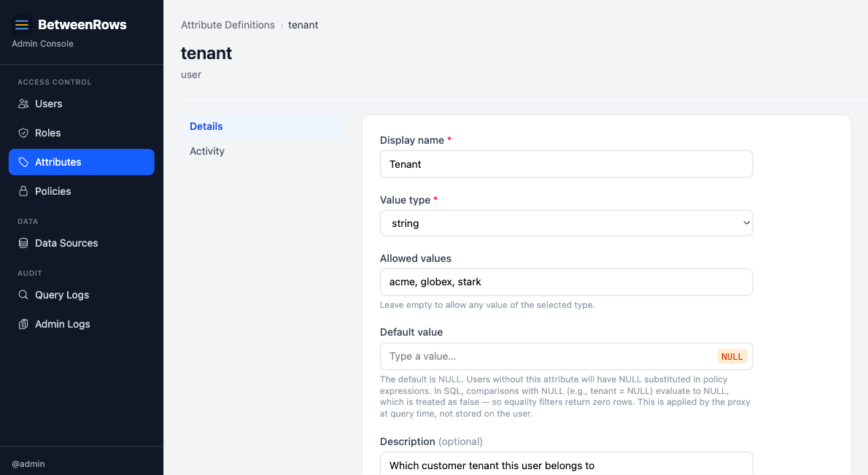Click the Roles shield icon

tap(23, 133)
